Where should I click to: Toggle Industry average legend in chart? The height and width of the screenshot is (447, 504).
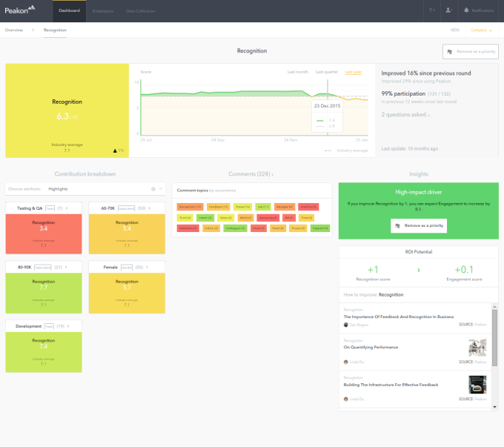[346, 150]
